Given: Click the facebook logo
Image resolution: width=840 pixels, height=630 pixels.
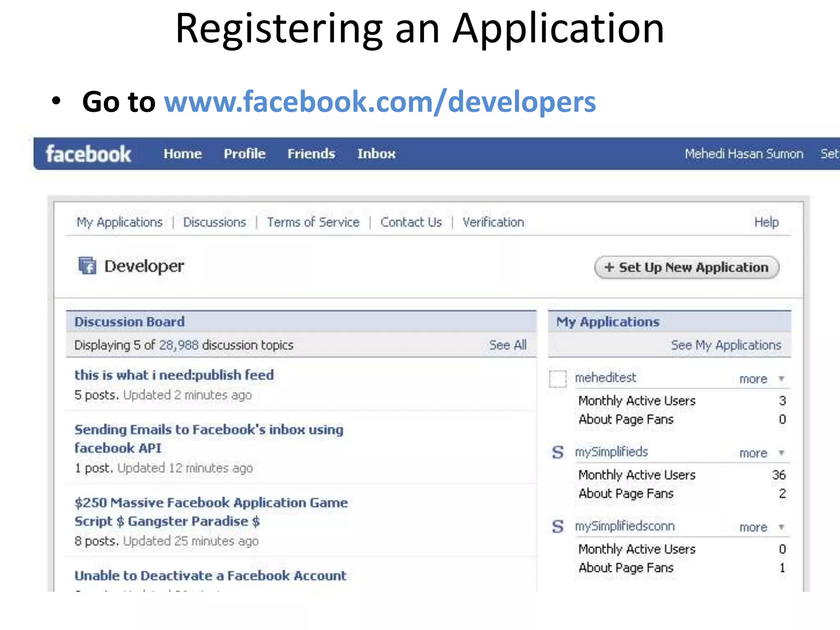Looking at the screenshot, I should pos(88,154).
